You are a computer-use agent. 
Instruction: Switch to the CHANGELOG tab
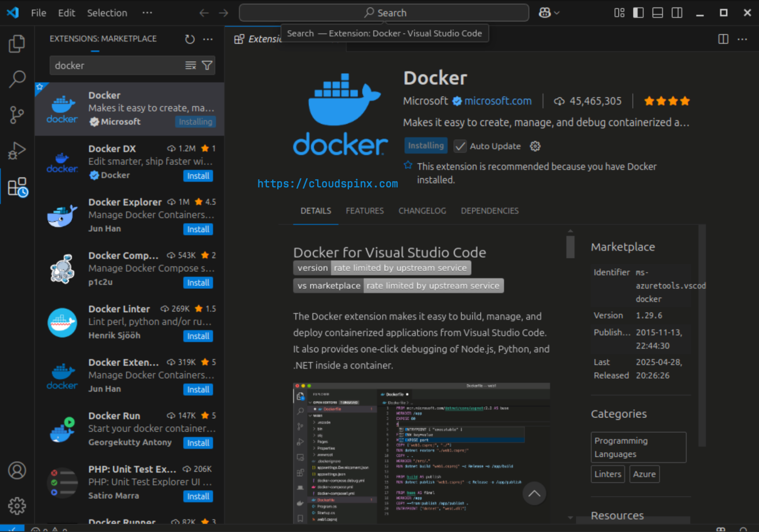[x=422, y=210]
